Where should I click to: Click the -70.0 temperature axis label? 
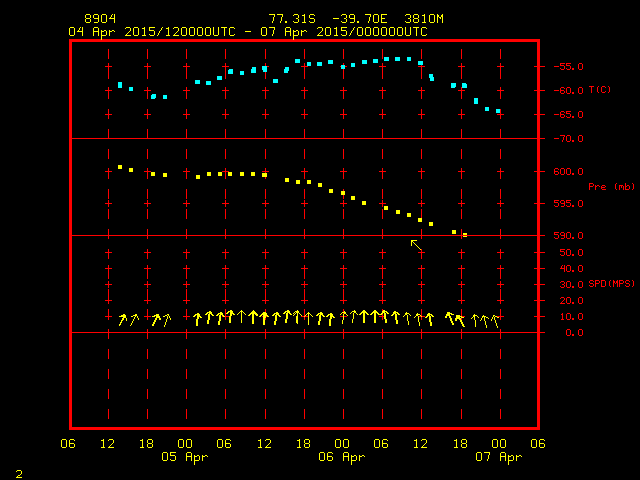tap(568, 139)
